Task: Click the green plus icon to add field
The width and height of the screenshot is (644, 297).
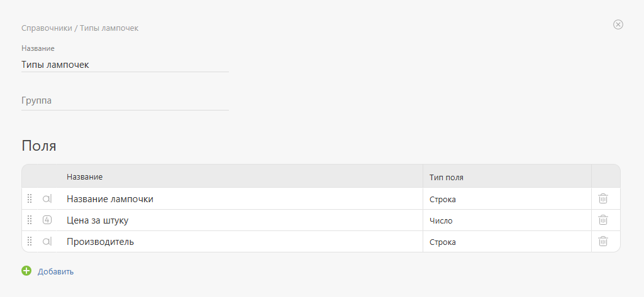Action: (26, 271)
